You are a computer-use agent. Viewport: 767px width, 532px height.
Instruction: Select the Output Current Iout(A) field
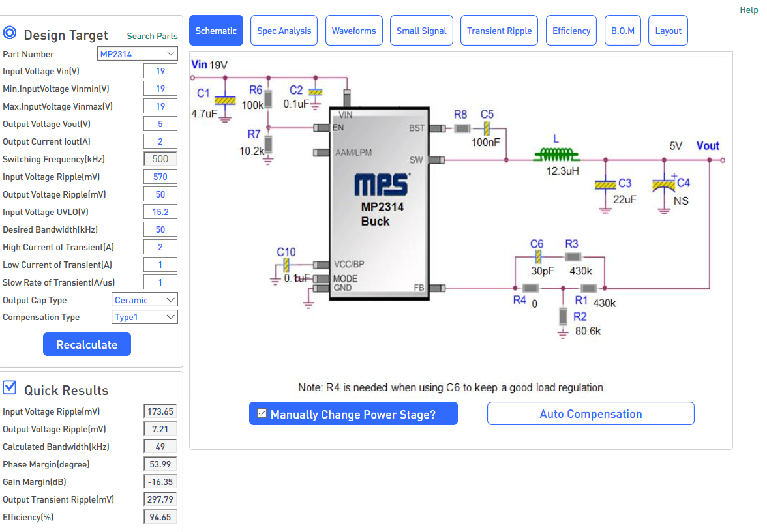click(x=160, y=141)
